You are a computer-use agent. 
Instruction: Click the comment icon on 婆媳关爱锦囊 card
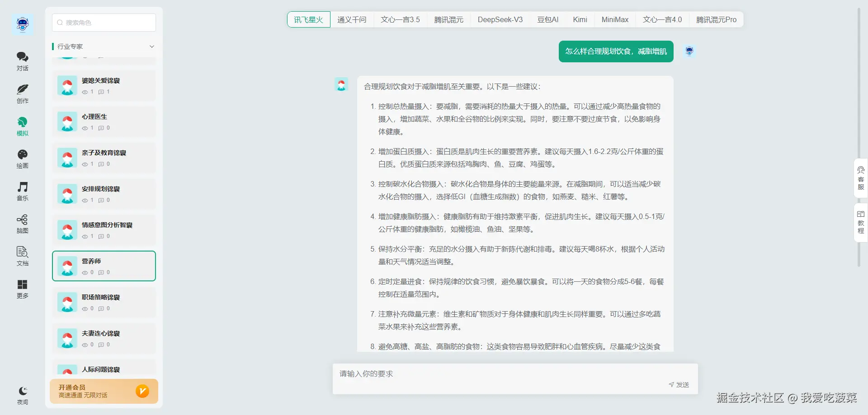click(101, 92)
